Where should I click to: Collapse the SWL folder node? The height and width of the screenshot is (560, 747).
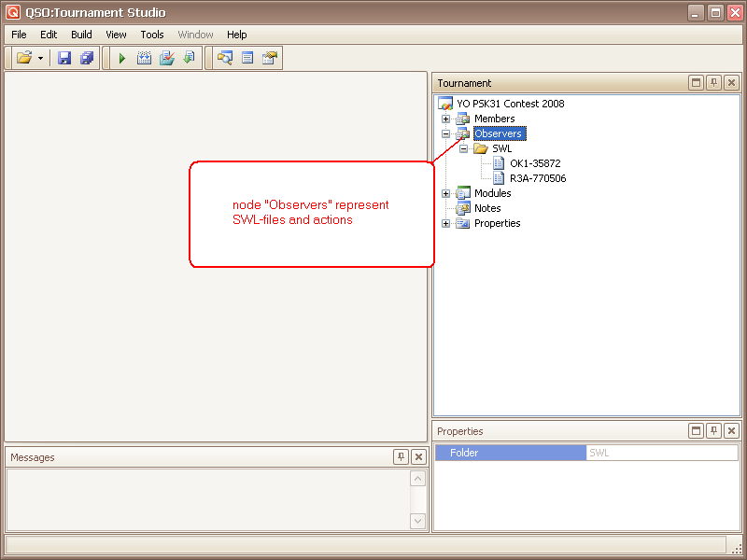[x=463, y=148]
